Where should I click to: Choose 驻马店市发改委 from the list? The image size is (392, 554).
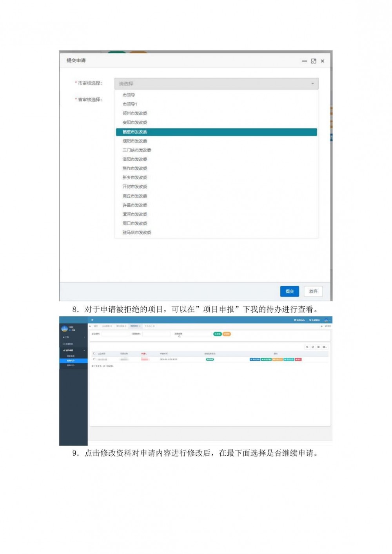tap(137, 233)
